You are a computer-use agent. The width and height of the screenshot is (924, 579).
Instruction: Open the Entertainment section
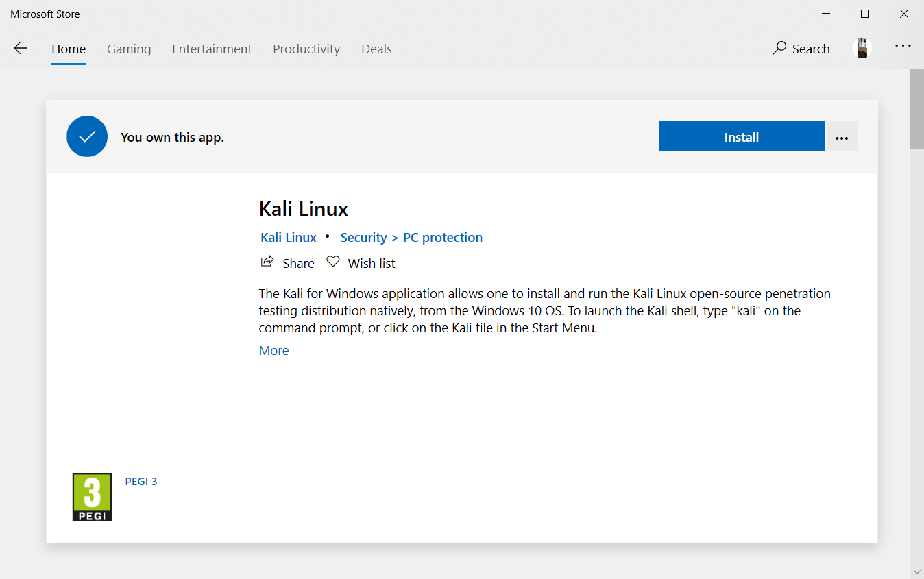212,49
